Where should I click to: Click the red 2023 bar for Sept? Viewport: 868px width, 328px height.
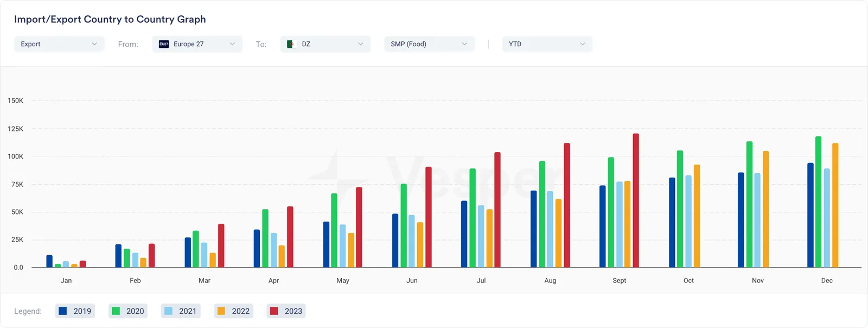point(636,200)
